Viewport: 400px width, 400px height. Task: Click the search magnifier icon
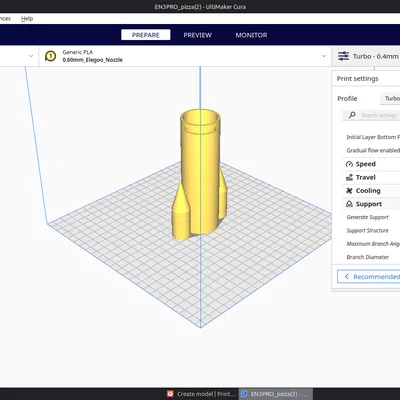(x=352, y=115)
